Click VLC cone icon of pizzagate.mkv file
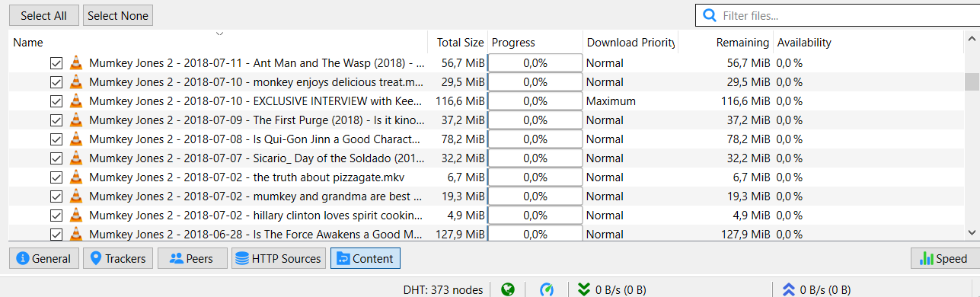980x297 pixels. (x=75, y=177)
